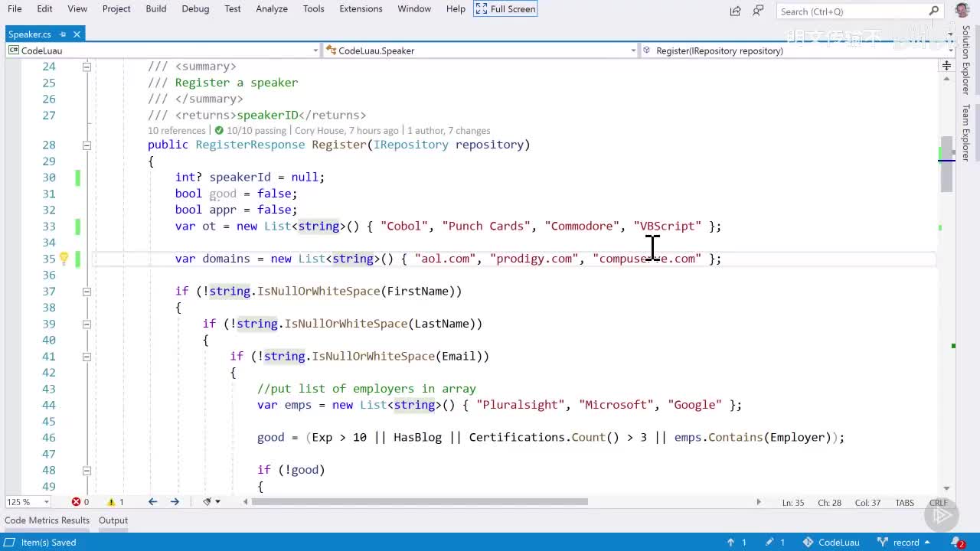Open the Edit menu
The height and width of the screenshot is (551, 980).
pyautogui.click(x=44, y=8)
